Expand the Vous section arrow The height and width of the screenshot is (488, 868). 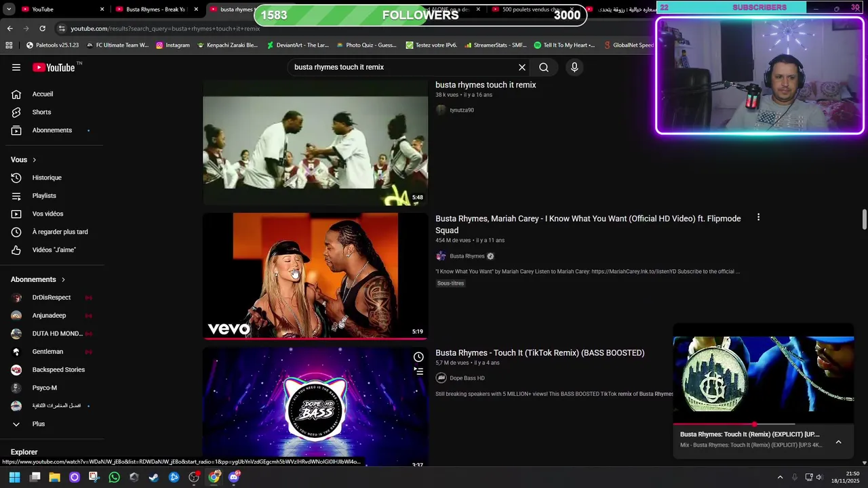pos(34,160)
